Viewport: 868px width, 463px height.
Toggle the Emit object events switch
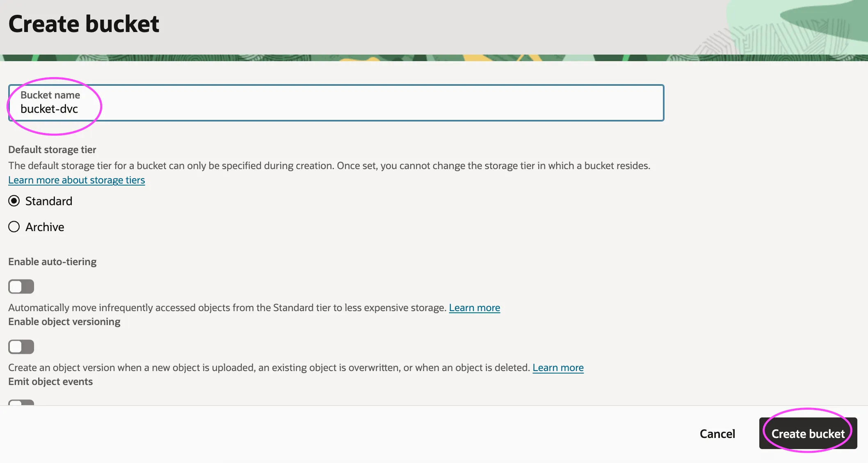click(x=21, y=402)
